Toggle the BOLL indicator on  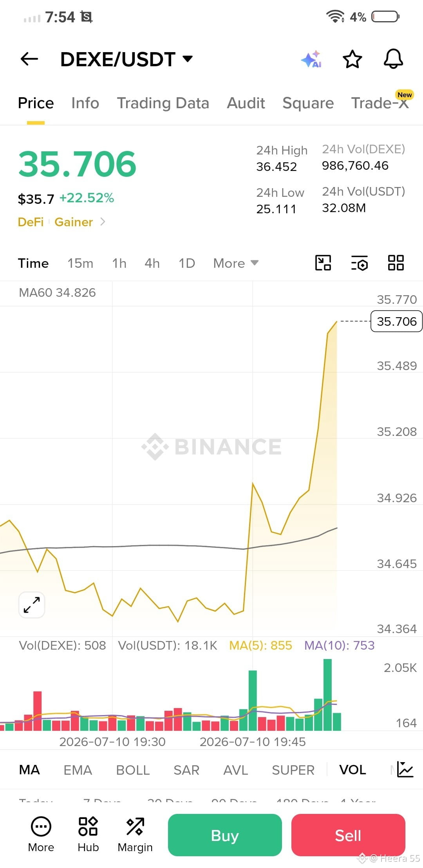[133, 770]
